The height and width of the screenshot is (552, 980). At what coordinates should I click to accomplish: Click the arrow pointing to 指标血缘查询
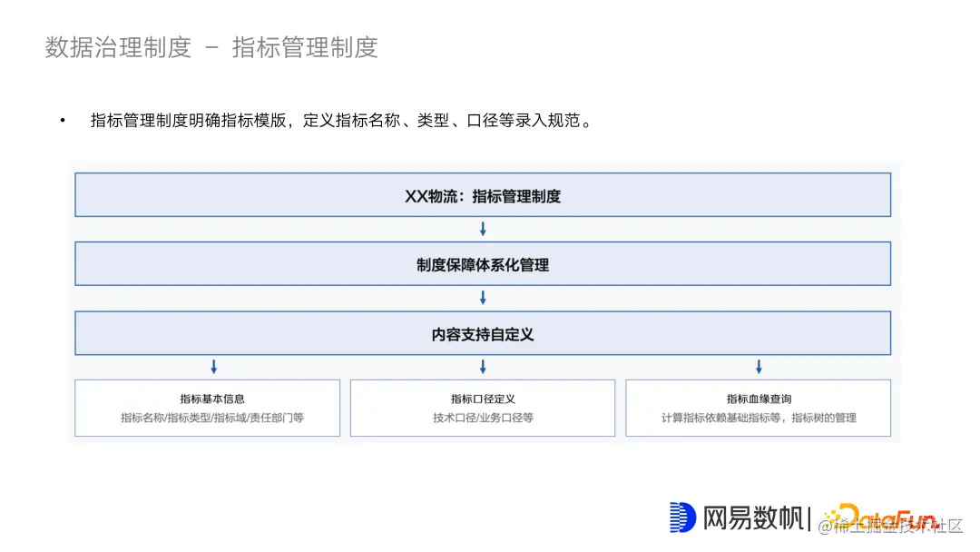[x=759, y=367]
